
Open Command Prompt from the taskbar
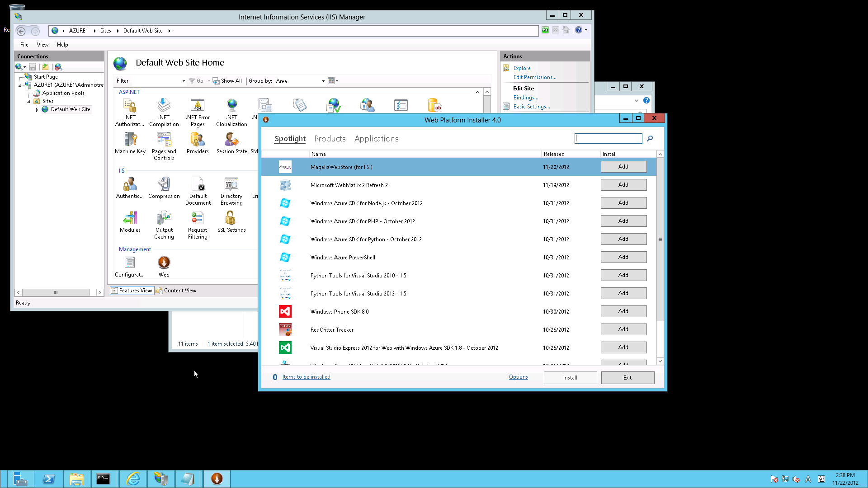[103, 479]
